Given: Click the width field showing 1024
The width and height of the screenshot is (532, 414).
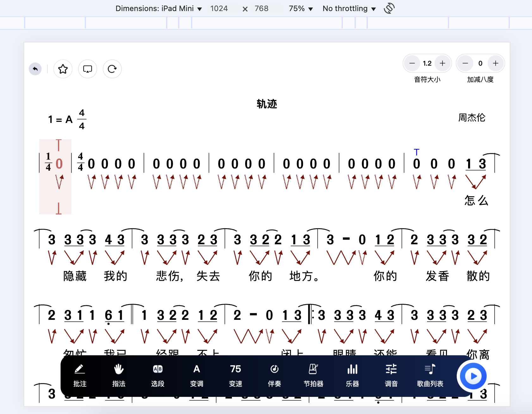Looking at the screenshot, I should point(219,9).
